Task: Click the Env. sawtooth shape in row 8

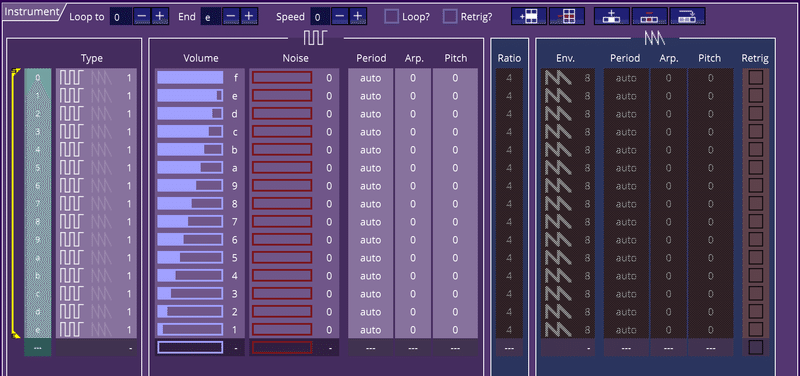Action: 558,222
